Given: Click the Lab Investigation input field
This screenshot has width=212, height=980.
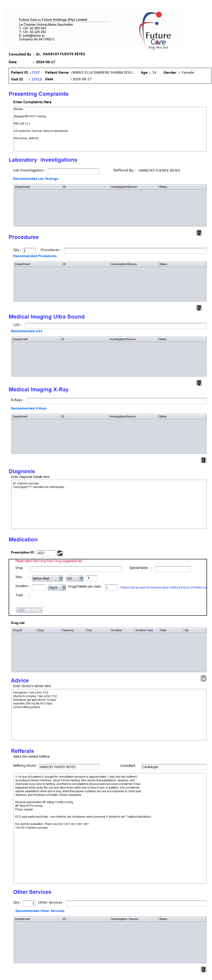Looking at the screenshot, I should 73,171.
